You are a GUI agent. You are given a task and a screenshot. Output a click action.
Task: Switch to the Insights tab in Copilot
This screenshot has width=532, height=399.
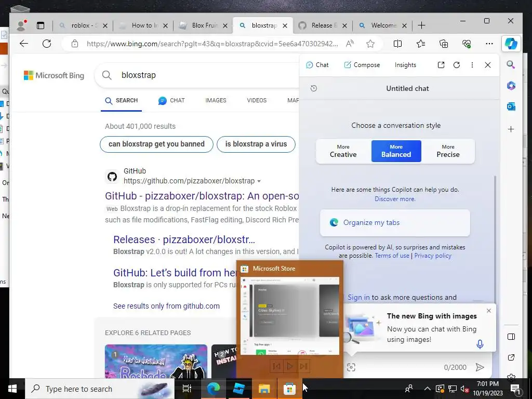[405, 65]
